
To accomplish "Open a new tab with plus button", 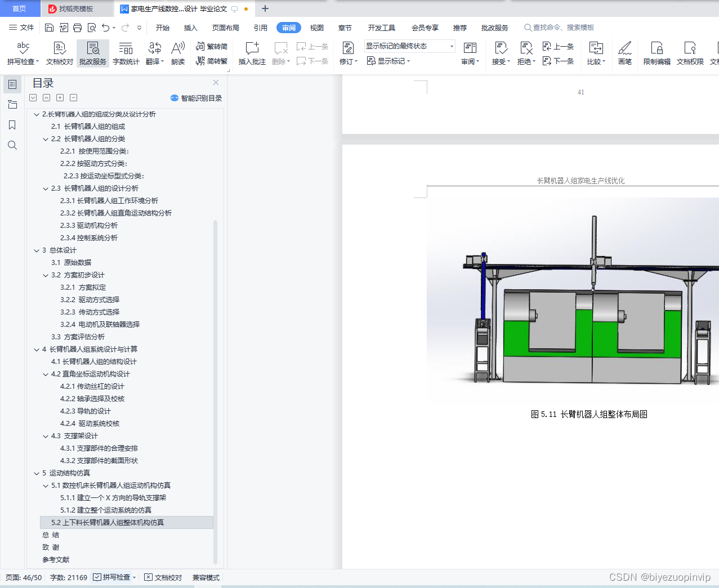I will point(265,8).
